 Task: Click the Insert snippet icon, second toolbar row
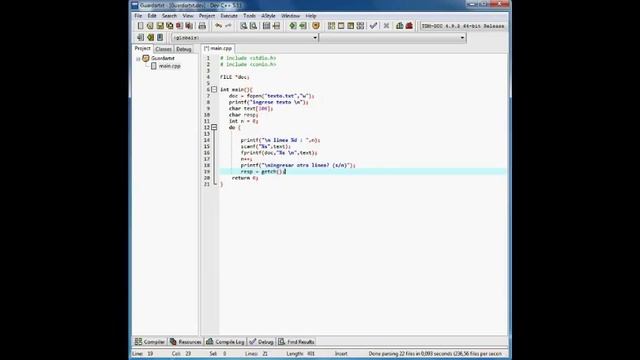click(x=140, y=38)
